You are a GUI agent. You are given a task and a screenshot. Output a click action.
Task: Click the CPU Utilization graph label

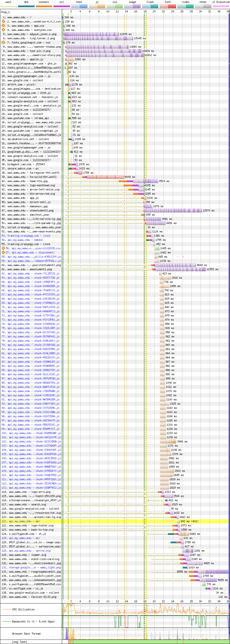coord(23,609)
